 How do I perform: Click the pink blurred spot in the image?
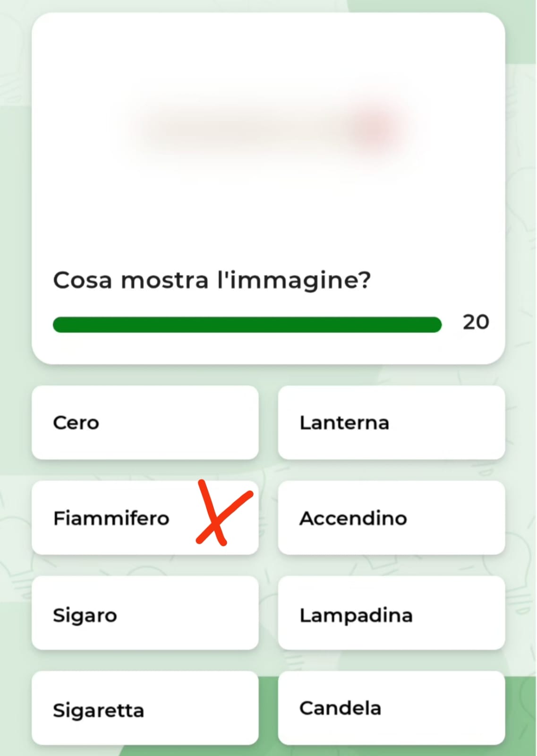click(373, 127)
